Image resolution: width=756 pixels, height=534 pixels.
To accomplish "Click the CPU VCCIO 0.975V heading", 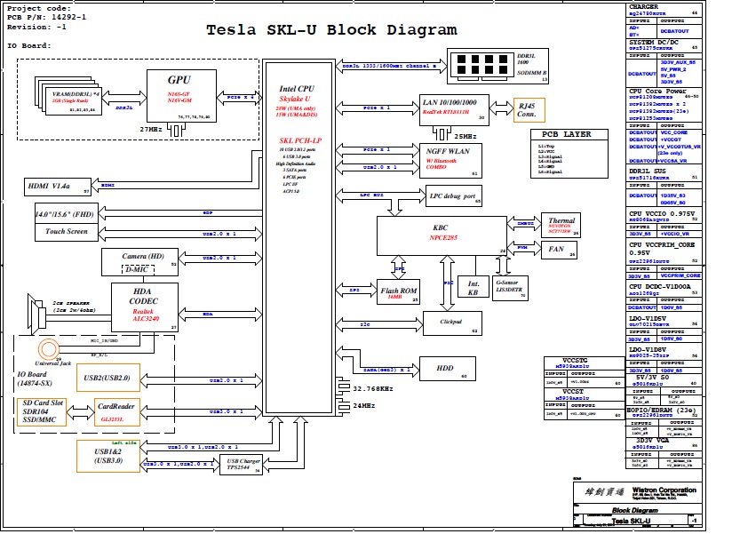I will [x=662, y=214].
